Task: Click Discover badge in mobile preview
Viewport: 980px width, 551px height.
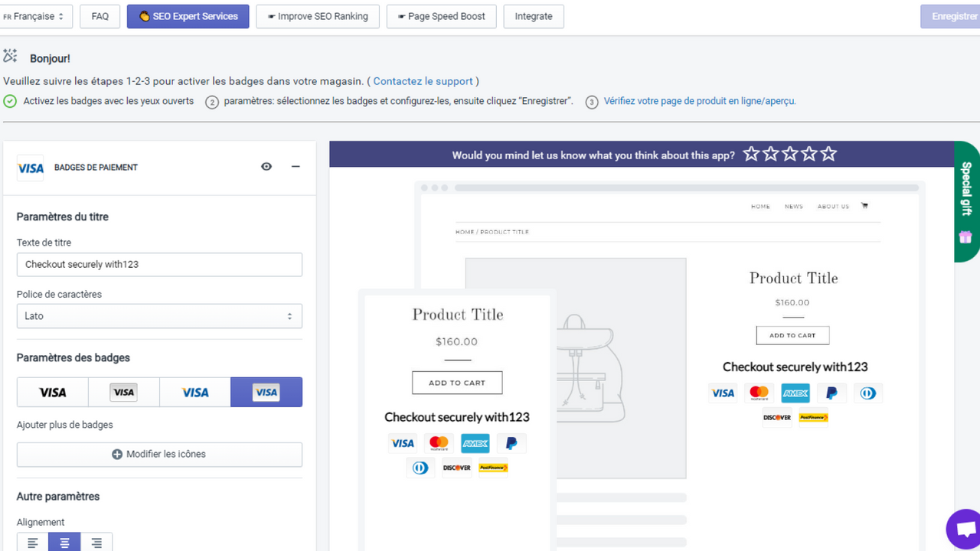Action: click(457, 468)
